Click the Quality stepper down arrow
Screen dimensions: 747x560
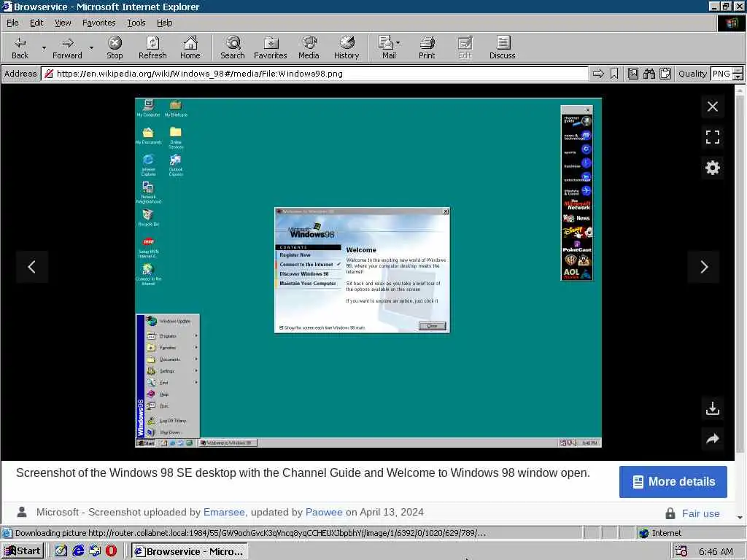738,77
